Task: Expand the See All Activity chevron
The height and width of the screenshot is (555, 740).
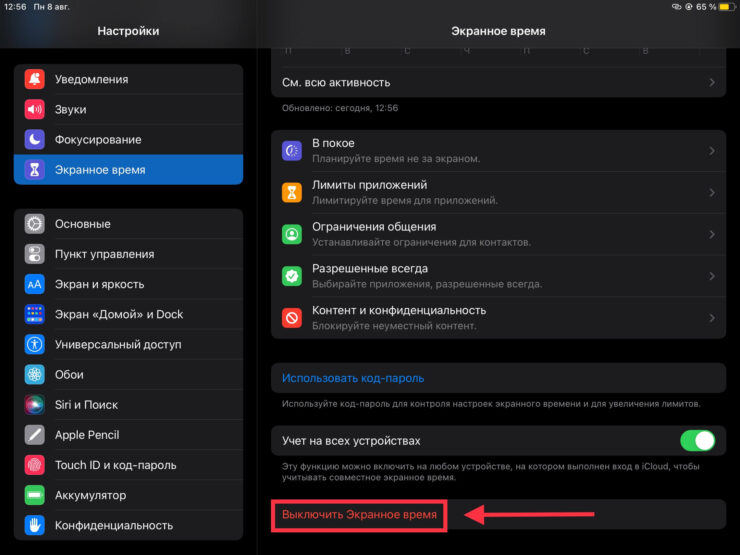Action: (712, 82)
